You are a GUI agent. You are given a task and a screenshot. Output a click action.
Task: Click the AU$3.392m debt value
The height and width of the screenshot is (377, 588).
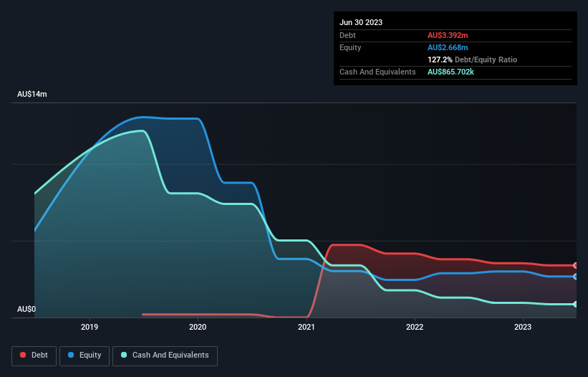448,35
